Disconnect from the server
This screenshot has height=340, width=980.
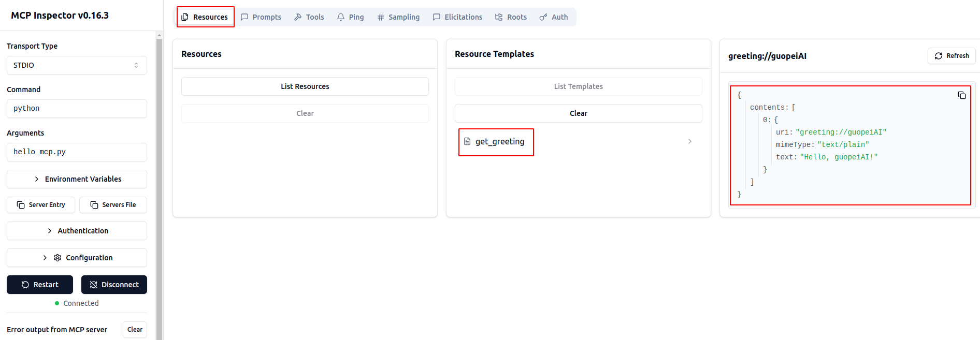coord(114,285)
